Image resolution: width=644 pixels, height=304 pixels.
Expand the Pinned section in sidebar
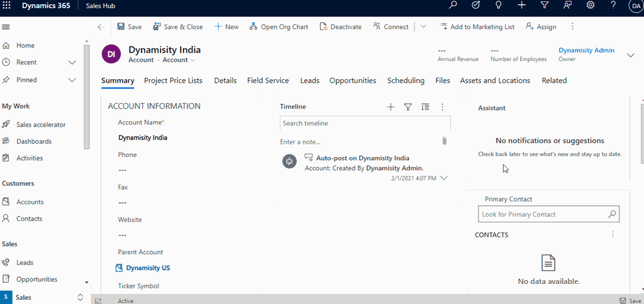tap(72, 80)
